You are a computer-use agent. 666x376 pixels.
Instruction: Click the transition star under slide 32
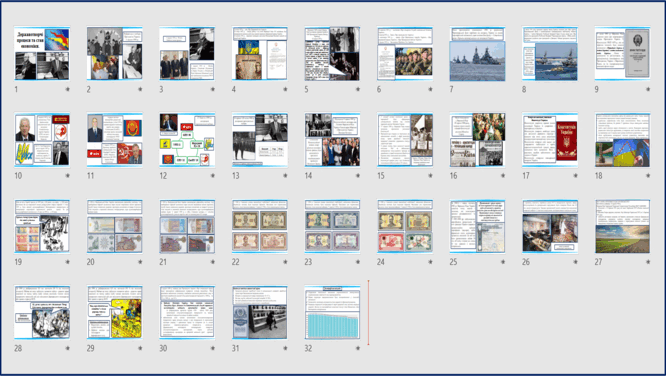[x=358, y=348]
